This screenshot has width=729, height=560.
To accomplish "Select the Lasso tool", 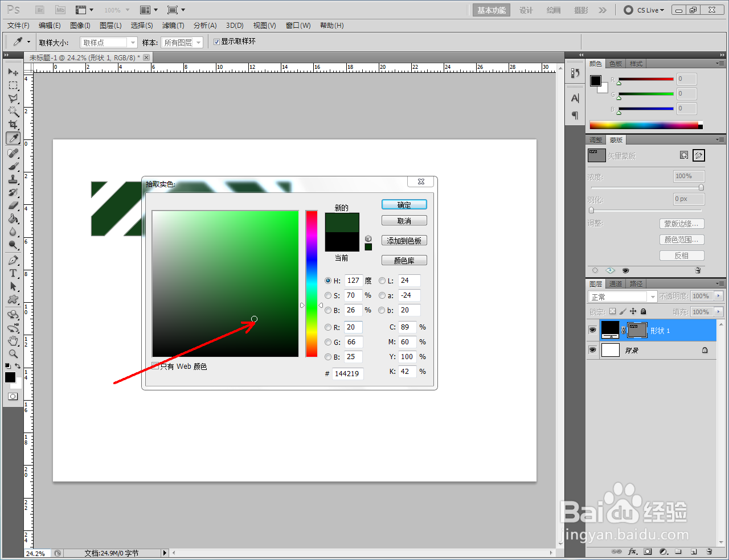I will (x=13, y=98).
